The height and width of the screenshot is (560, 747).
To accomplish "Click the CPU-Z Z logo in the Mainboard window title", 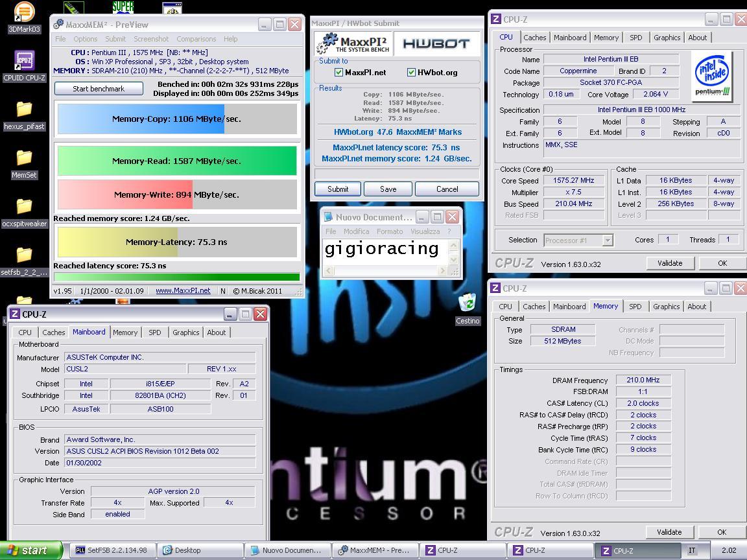I will tap(15, 314).
